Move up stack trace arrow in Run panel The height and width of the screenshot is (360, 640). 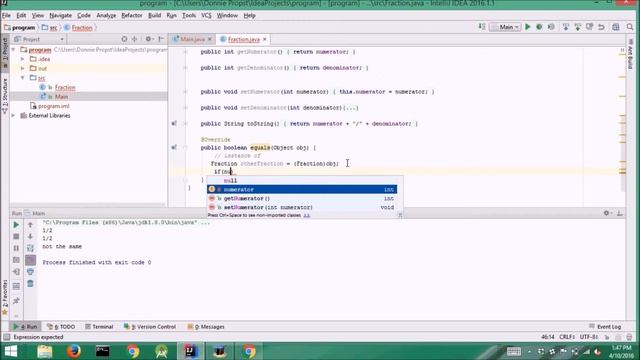(30, 225)
